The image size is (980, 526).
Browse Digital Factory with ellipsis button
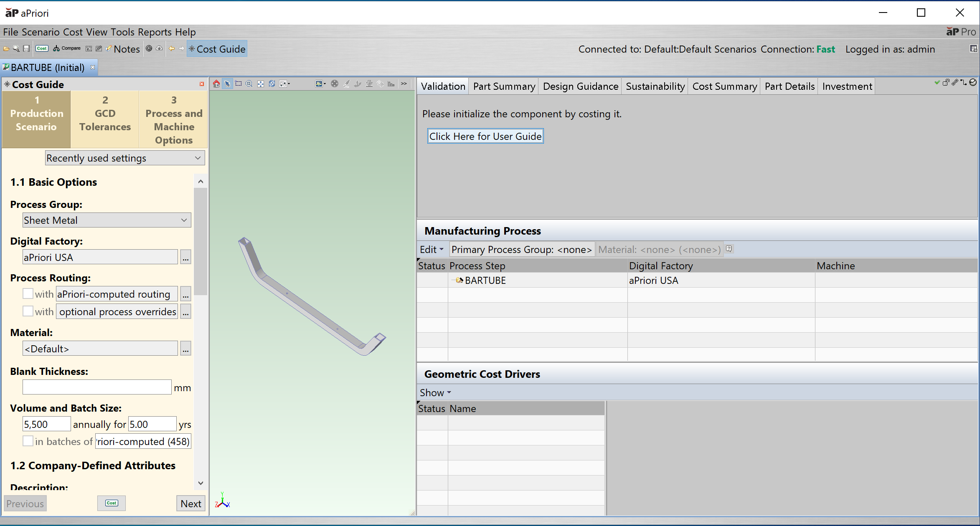186,257
